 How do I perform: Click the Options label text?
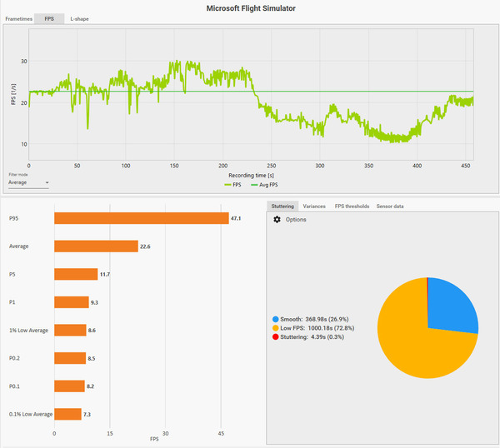pos(296,220)
